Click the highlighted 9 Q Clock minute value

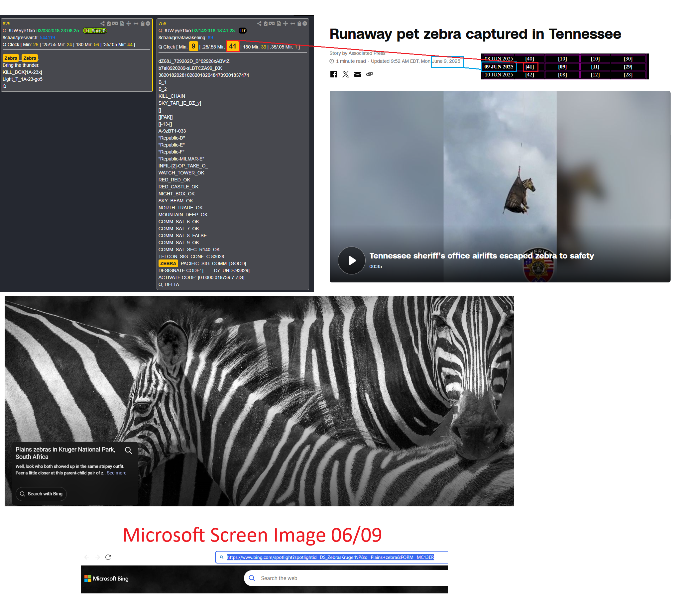click(x=193, y=47)
